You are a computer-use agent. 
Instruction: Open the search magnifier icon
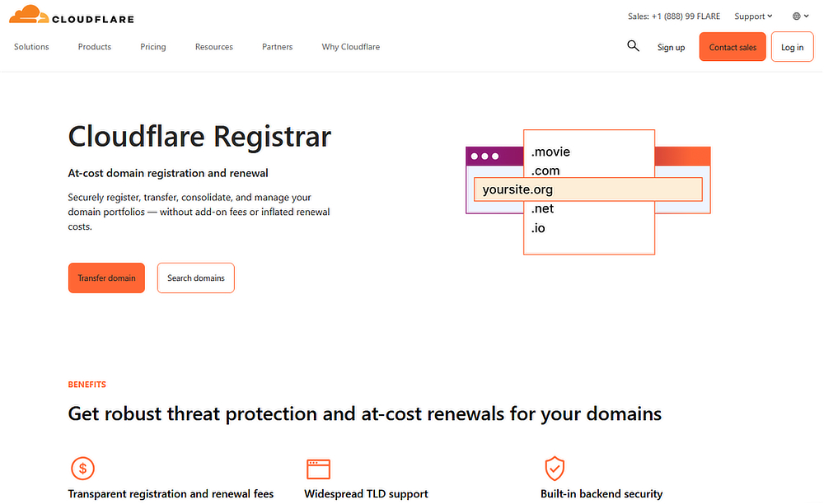(x=633, y=46)
